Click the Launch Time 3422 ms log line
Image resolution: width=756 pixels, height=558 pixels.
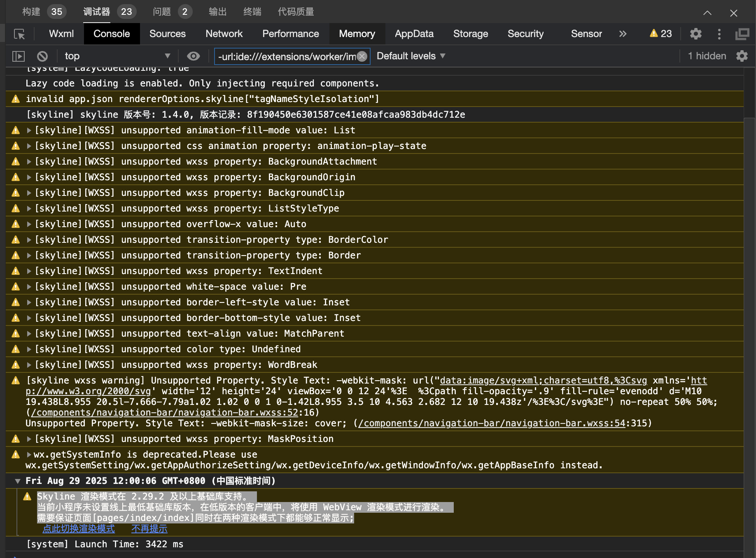pyautogui.click(x=105, y=544)
